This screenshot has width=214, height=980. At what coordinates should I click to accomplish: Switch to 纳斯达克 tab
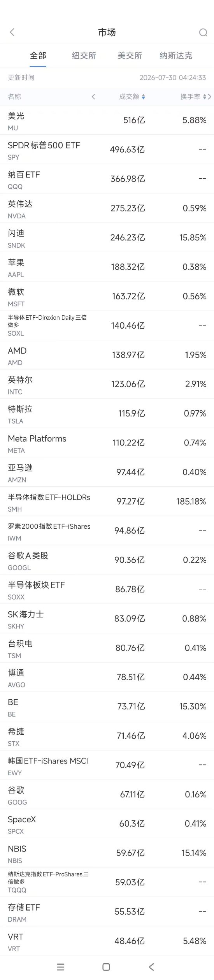(x=176, y=56)
